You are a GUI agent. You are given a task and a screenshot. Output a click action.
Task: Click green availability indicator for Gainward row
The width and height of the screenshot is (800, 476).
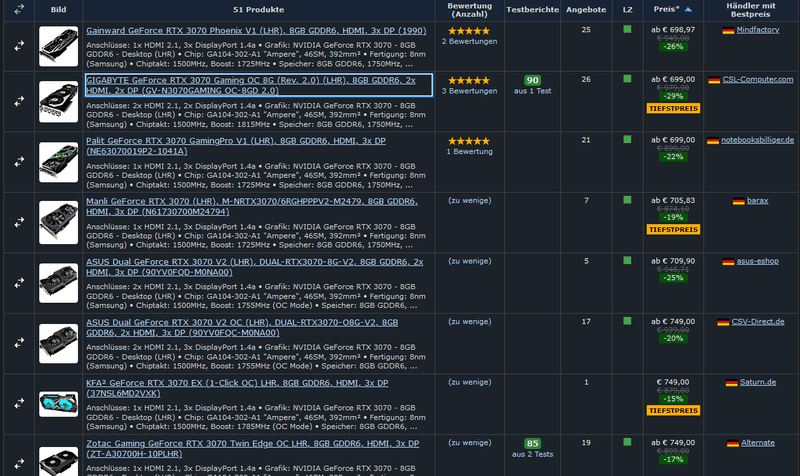tap(627, 30)
